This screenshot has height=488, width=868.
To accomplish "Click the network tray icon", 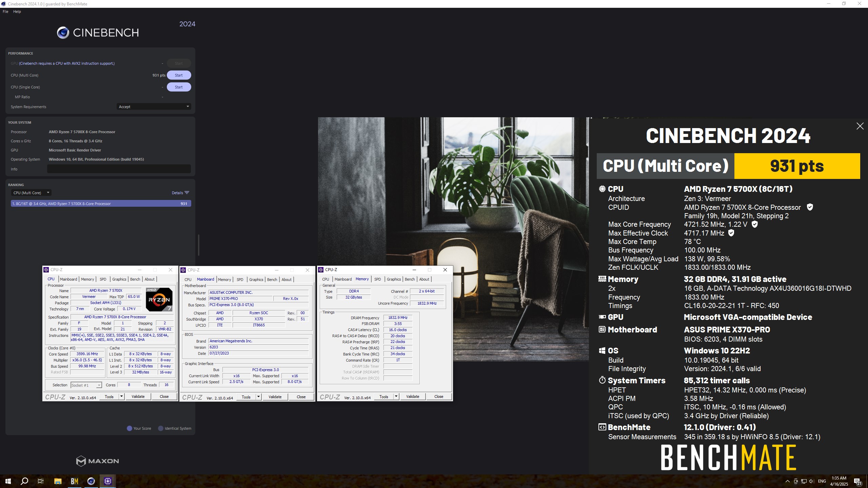I will tap(804, 481).
